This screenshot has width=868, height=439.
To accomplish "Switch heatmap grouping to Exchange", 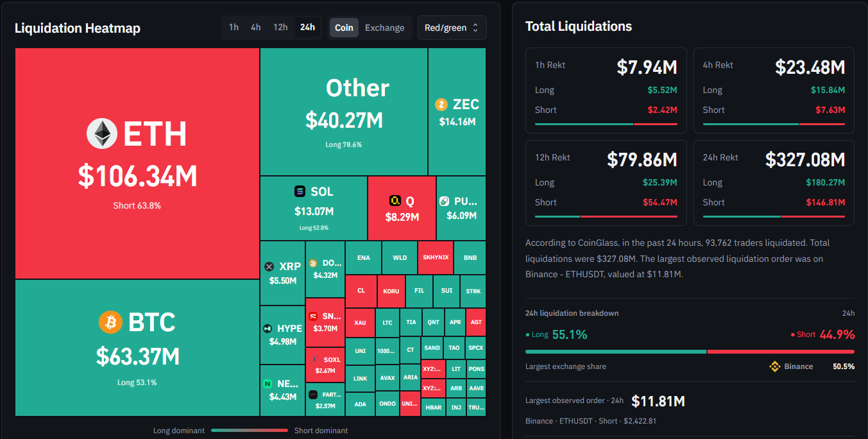I will coord(385,28).
